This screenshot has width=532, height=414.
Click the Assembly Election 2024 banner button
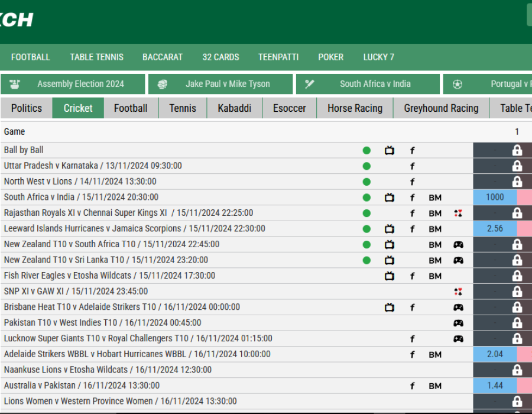pyautogui.click(x=73, y=84)
